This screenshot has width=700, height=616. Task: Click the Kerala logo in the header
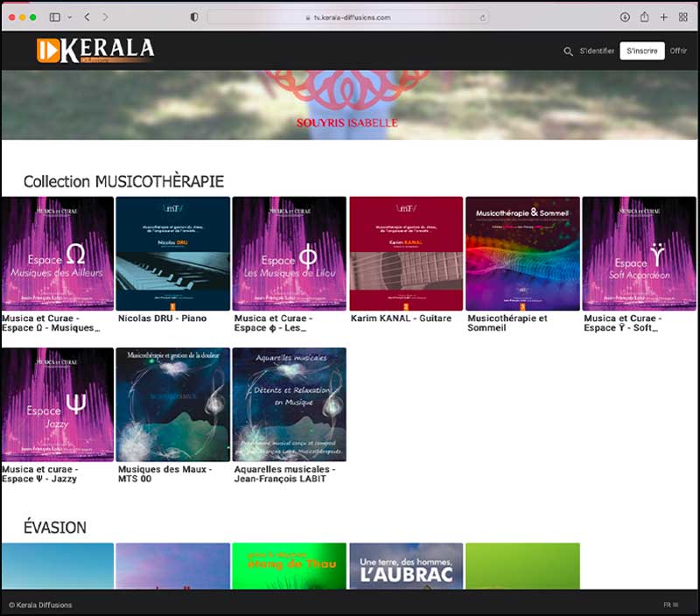pos(95,50)
